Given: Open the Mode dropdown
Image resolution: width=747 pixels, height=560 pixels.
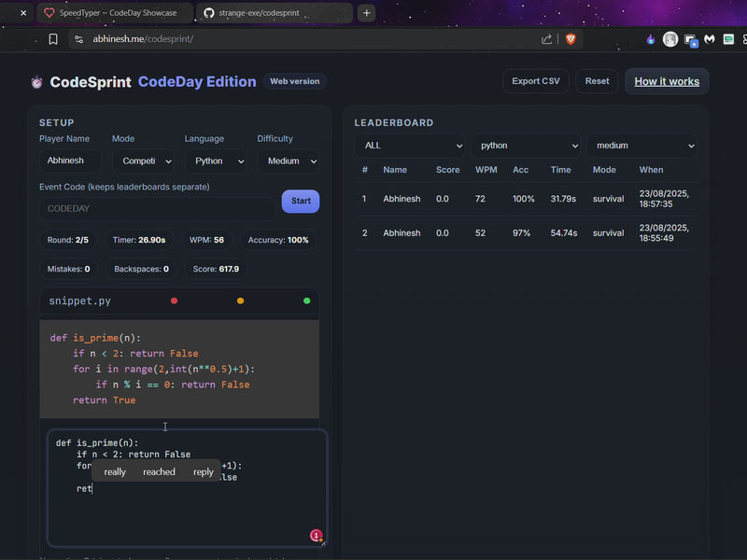Looking at the screenshot, I should [x=143, y=161].
